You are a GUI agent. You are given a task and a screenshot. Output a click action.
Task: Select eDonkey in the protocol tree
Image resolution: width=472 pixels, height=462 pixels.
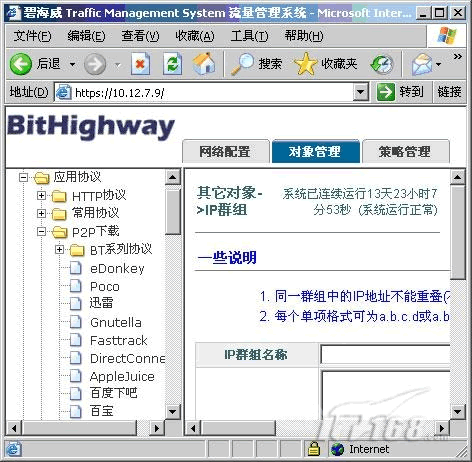117,268
